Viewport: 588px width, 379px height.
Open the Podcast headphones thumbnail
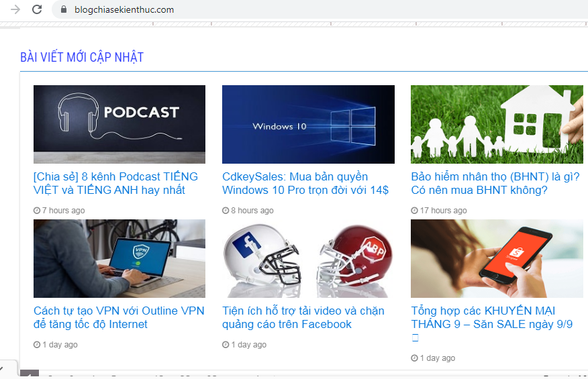point(119,124)
